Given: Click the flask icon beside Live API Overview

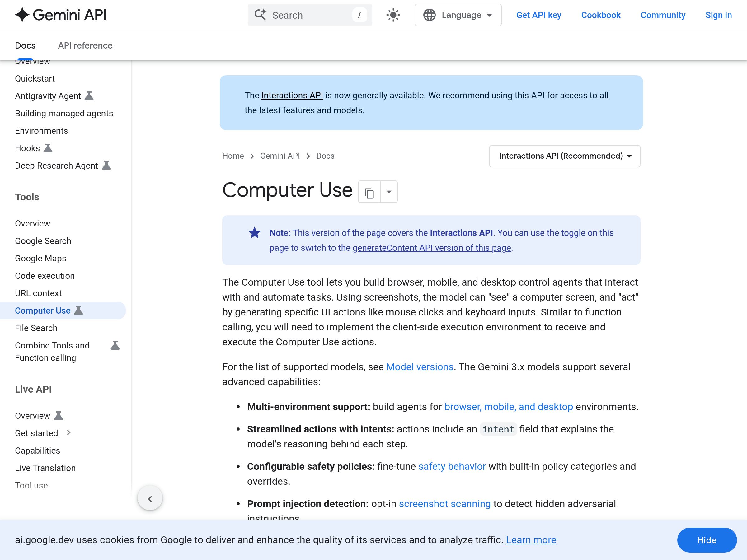Looking at the screenshot, I should pos(59,416).
